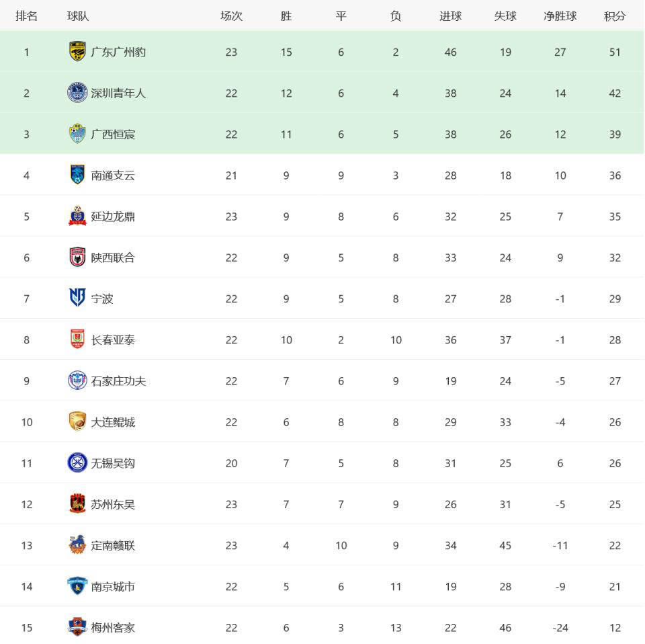The width and height of the screenshot is (645, 644).
Task: Open the 梅州客家 team name link
Action: point(113,628)
